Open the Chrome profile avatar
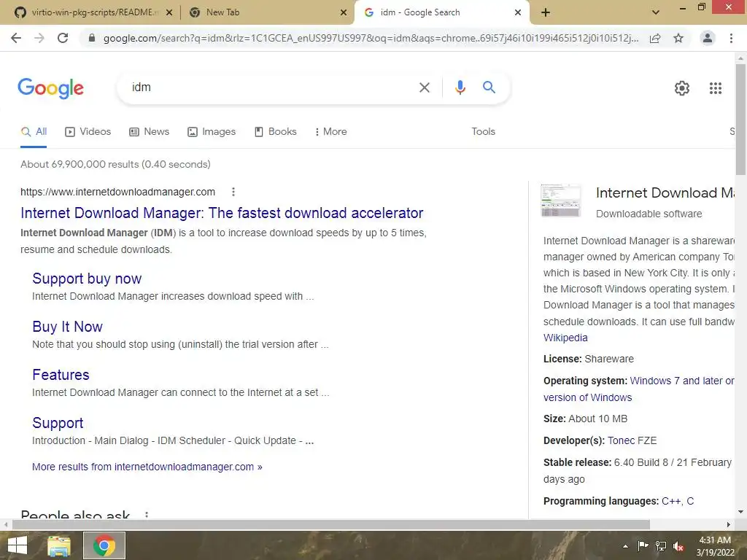 tap(708, 38)
